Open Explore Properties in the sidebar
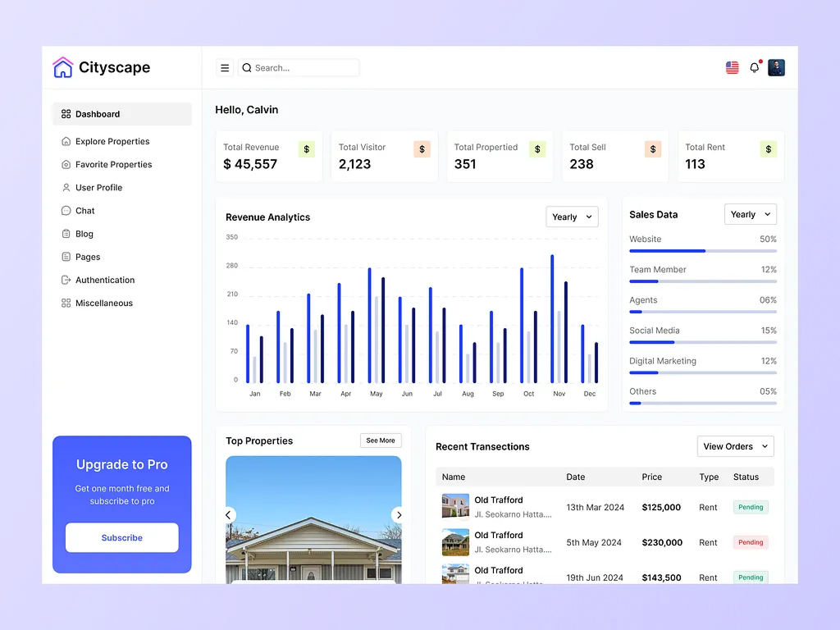Viewport: 840px width, 630px height. (x=112, y=141)
